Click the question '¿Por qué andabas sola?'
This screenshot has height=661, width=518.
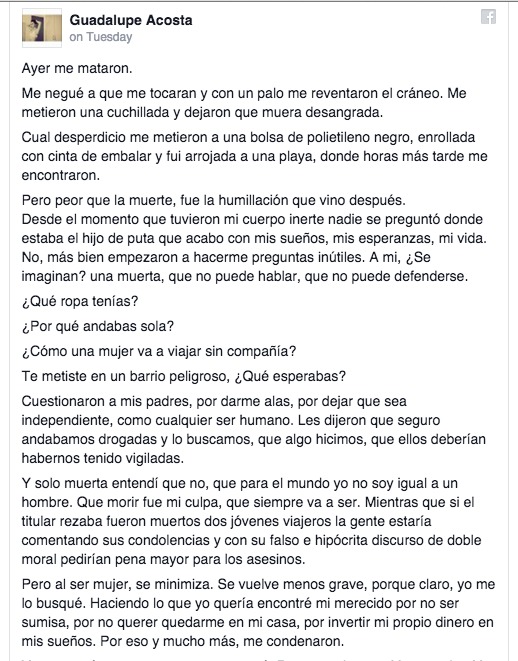[98, 326]
